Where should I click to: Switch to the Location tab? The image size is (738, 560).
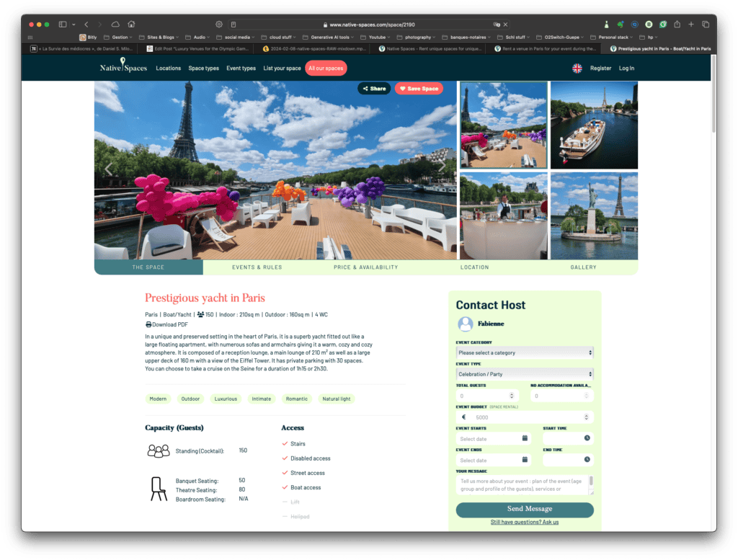474,267
